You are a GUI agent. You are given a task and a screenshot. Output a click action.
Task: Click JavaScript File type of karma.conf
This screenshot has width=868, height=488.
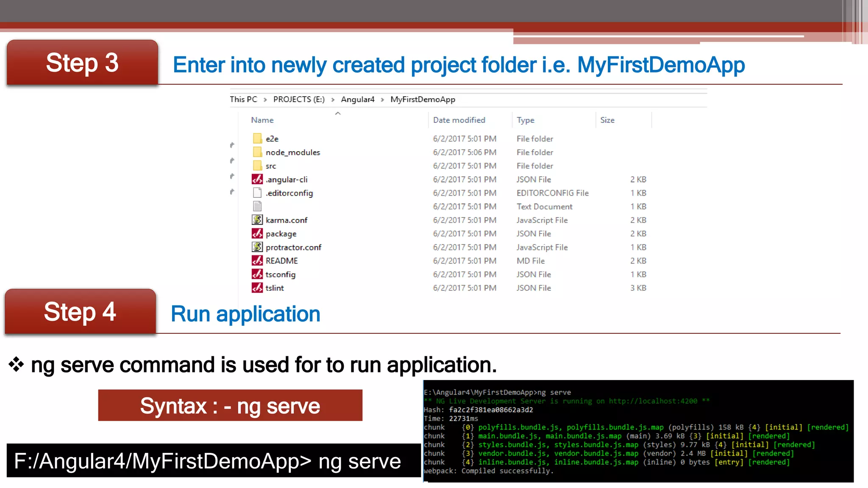tap(542, 220)
